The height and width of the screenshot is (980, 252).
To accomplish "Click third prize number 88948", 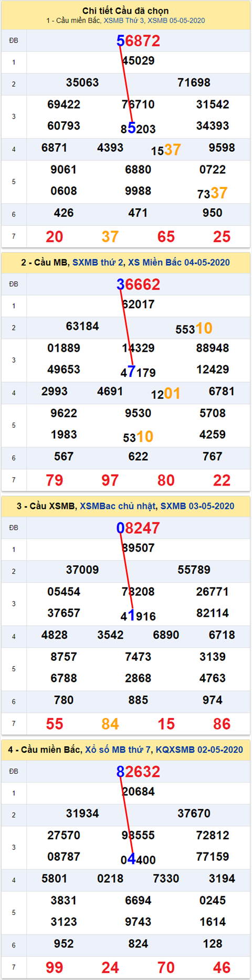I will [213, 348].
